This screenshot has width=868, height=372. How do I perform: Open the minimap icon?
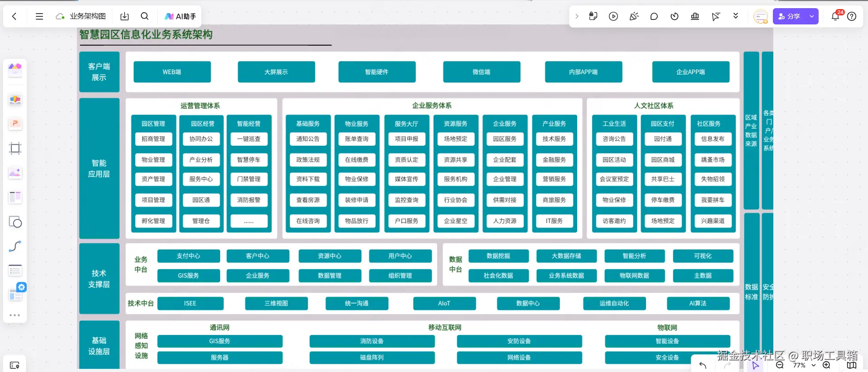[x=852, y=365]
